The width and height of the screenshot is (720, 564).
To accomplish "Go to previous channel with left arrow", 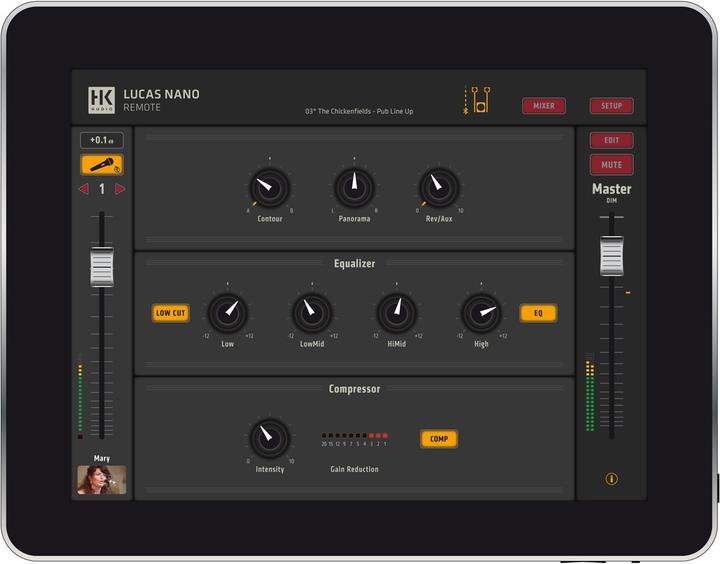I will point(84,189).
